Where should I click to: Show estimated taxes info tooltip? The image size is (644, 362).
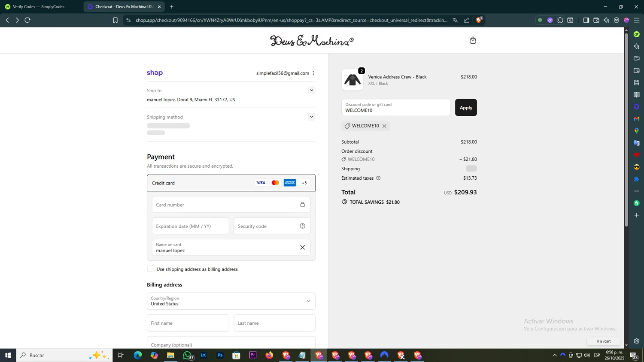[x=378, y=178]
